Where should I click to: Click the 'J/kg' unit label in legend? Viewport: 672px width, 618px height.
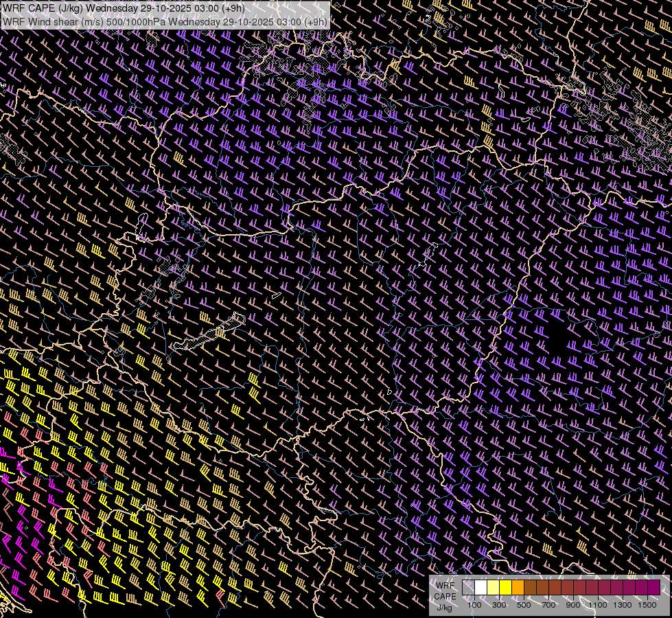pos(444,608)
